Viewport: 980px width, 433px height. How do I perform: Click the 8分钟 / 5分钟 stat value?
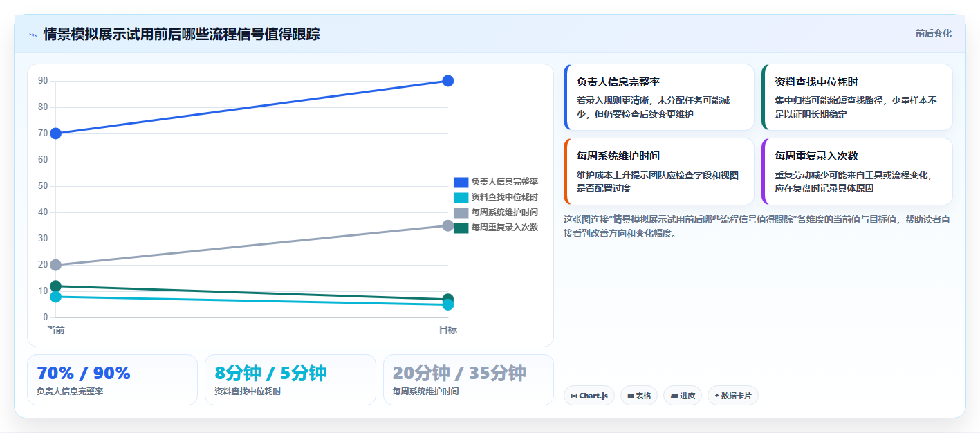click(x=270, y=373)
